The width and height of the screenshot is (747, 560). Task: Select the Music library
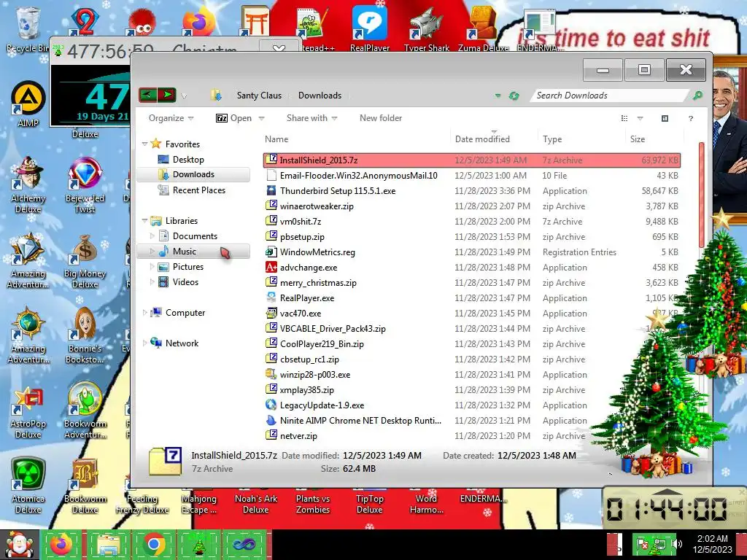193,252
